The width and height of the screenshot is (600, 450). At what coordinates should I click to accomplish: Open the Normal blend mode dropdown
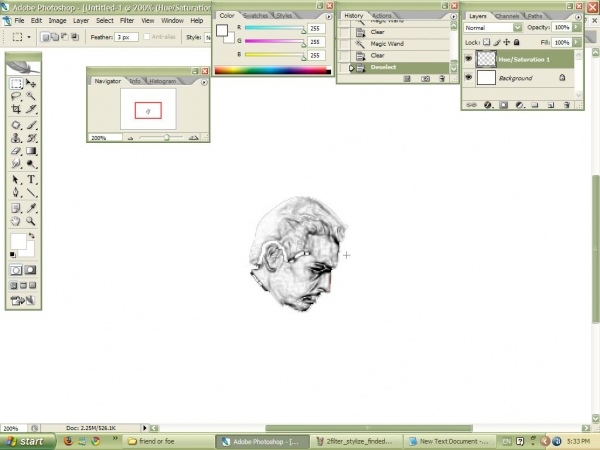pos(517,28)
